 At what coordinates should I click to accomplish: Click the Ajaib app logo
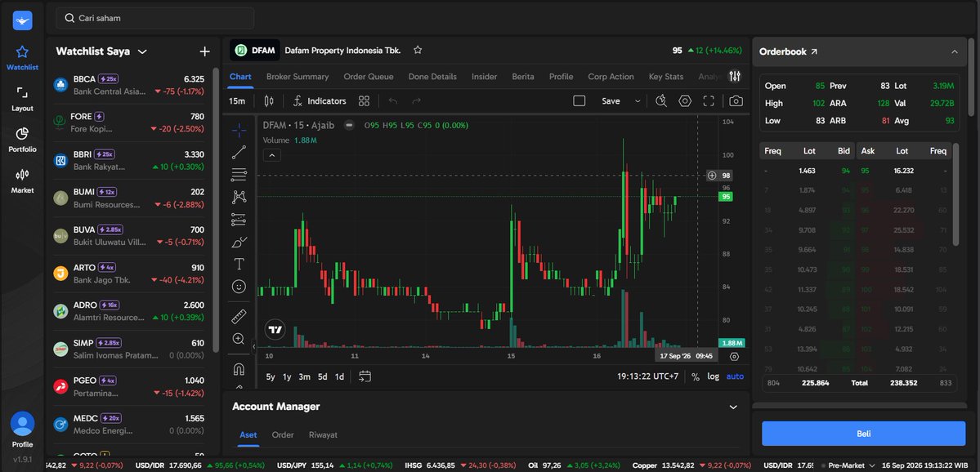[23, 20]
